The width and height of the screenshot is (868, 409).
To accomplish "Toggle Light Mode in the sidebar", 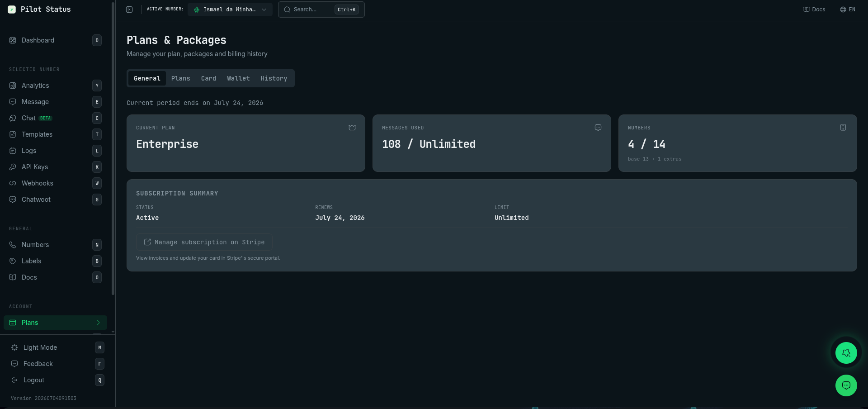I will 58,347.
